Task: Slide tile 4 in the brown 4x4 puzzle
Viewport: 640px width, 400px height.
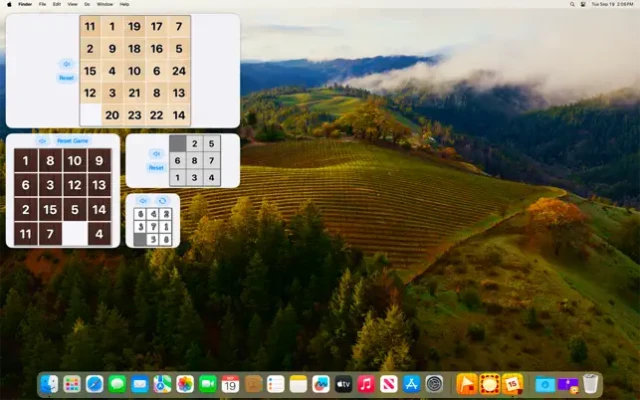Action: click(99, 234)
